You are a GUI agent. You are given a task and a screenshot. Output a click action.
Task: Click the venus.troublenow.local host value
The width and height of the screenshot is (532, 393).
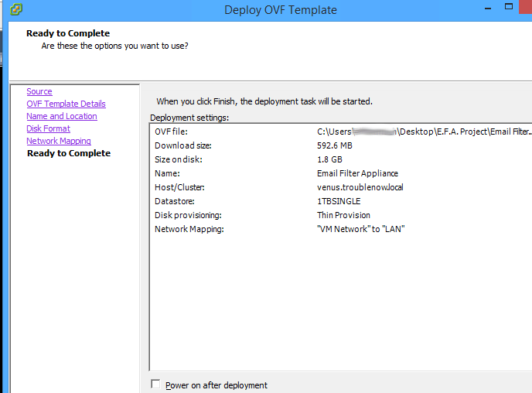pyautogui.click(x=360, y=187)
